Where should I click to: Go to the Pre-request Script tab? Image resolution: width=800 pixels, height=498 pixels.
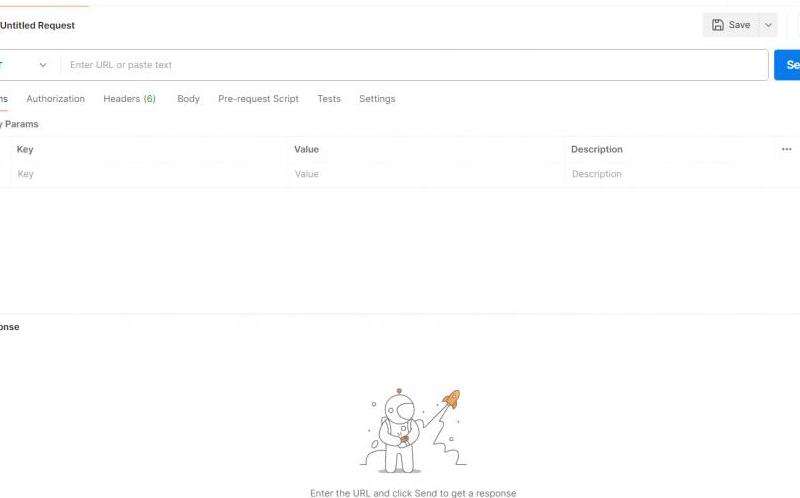pyautogui.click(x=258, y=99)
